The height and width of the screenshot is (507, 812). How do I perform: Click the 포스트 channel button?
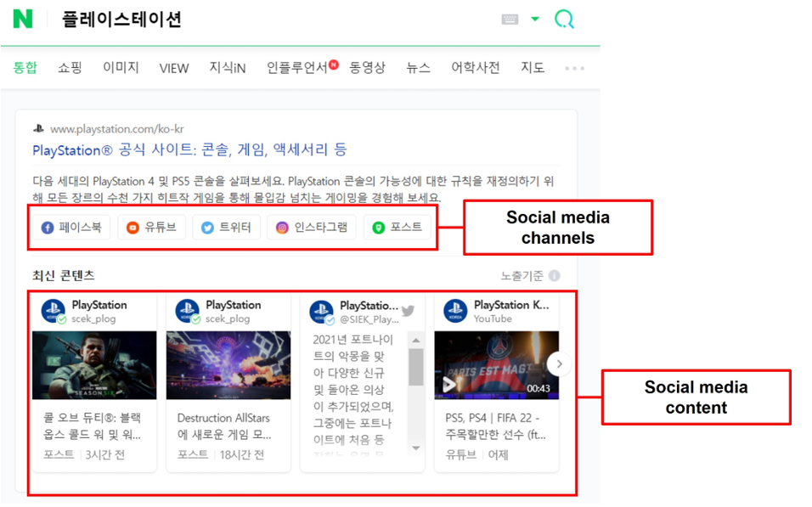point(398,228)
